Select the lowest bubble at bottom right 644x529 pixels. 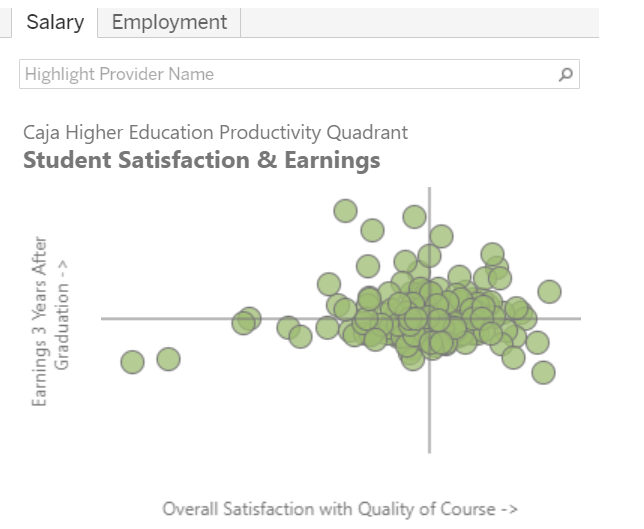pos(543,373)
